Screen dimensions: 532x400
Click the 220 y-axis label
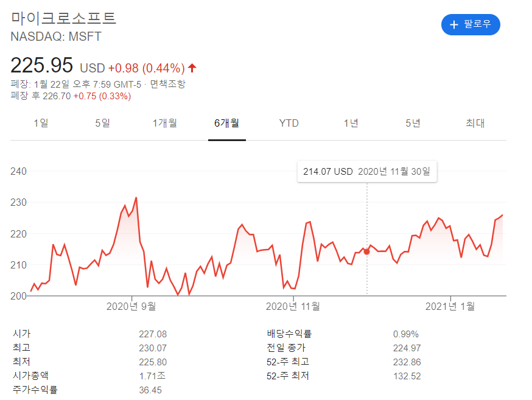coord(18,234)
